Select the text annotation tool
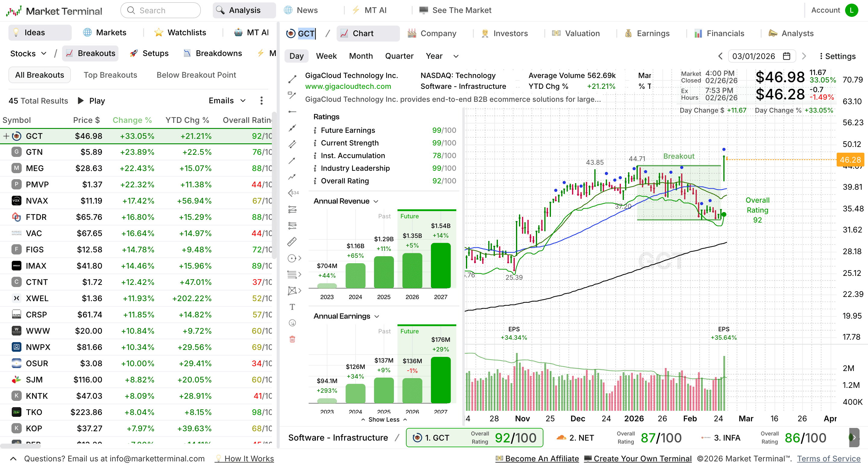This screenshot has height=468, width=868. (292, 307)
